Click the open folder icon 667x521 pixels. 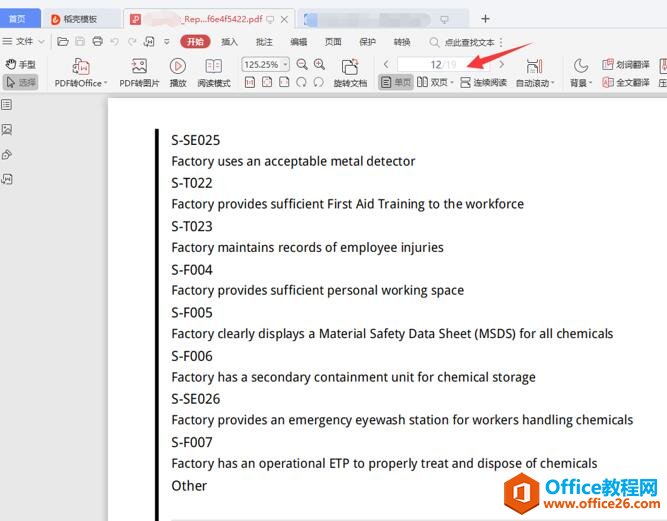[63, 42]
